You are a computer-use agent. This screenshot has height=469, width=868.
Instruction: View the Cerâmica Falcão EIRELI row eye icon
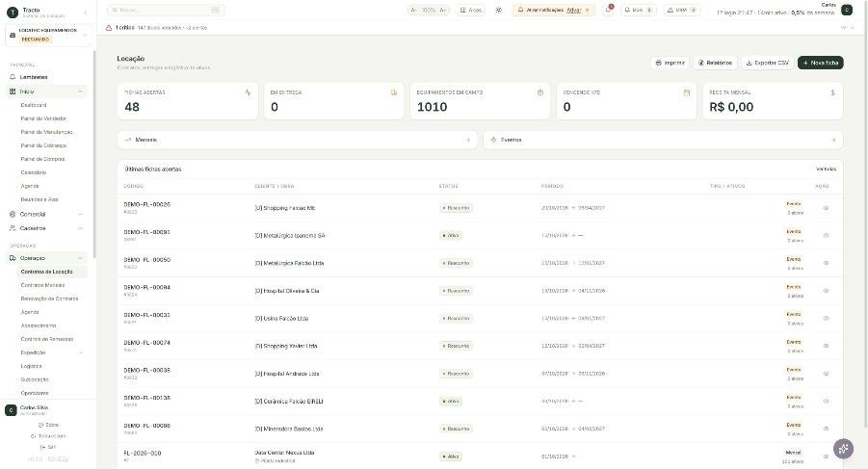click(826, 402)
